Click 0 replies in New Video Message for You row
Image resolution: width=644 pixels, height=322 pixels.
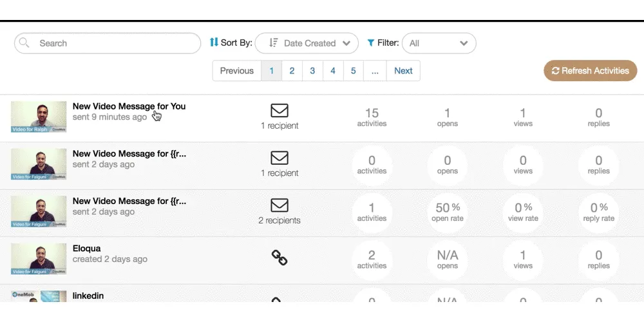pos(598,117)
